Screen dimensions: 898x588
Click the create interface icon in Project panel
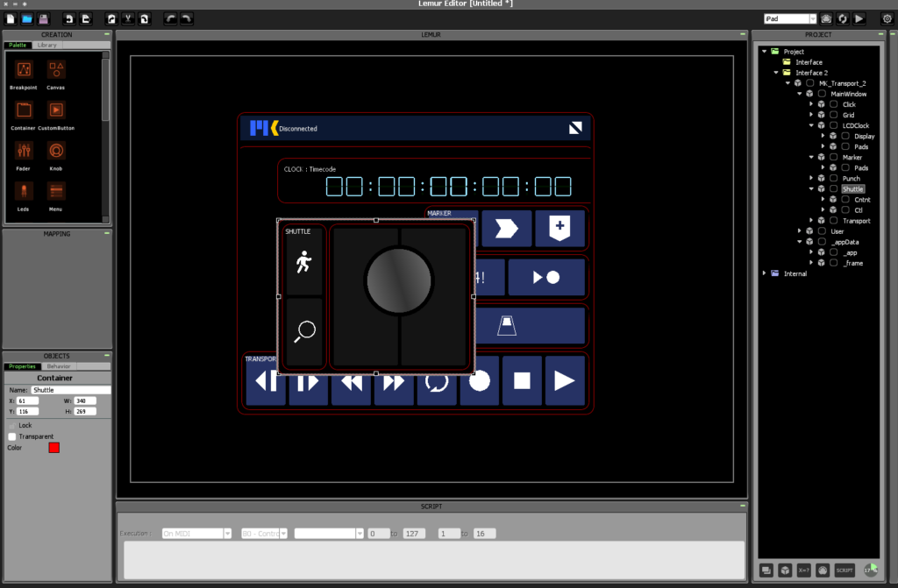(766, 570)
